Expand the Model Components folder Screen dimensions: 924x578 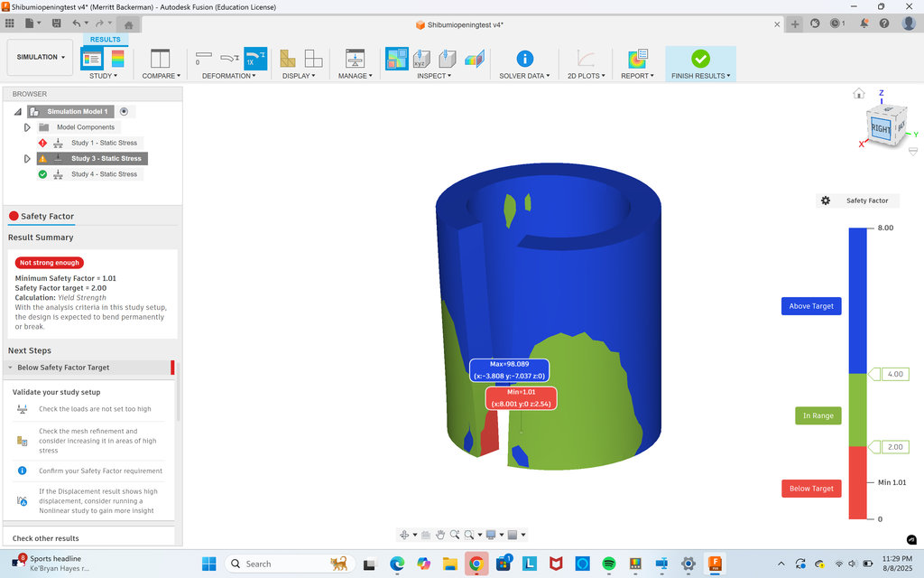[27, 127]
